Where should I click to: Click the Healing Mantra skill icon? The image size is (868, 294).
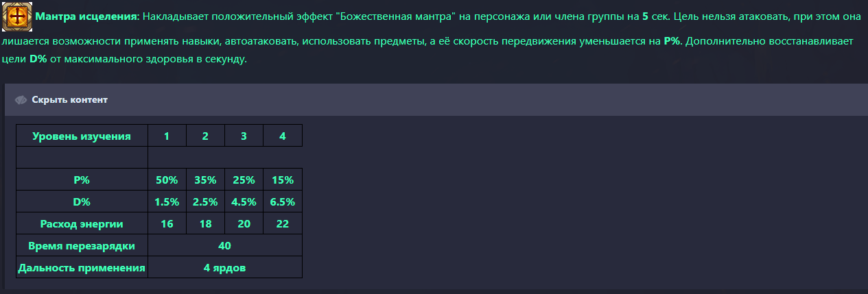17,16
